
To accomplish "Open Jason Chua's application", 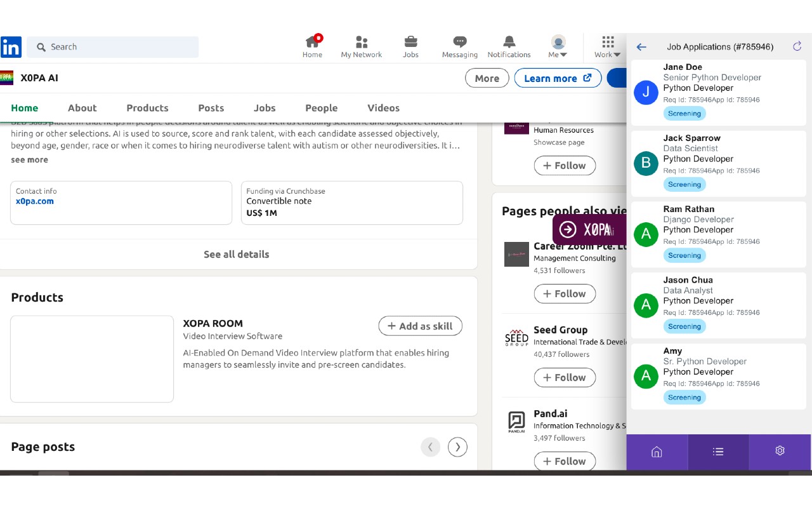I will coord(718,306).
